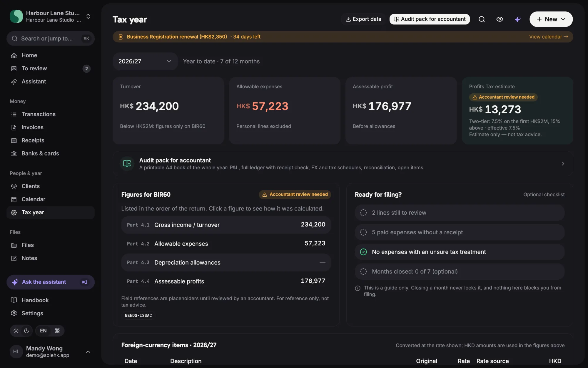This screenshot has width=588, height=368.
Task: Toggle 2 lines still to review checklist item
Action: [460, 213]
